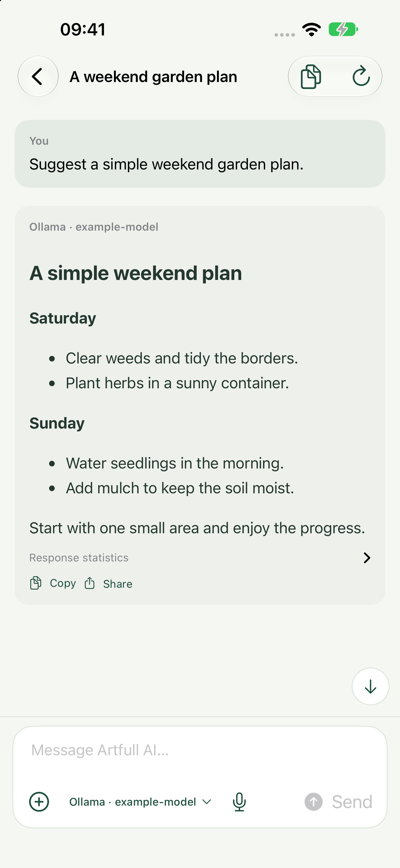The height and width of the screenshot is (868, 400).
Task: Tap the conversation title A weekend garden plan
Action: click(153, 77)
